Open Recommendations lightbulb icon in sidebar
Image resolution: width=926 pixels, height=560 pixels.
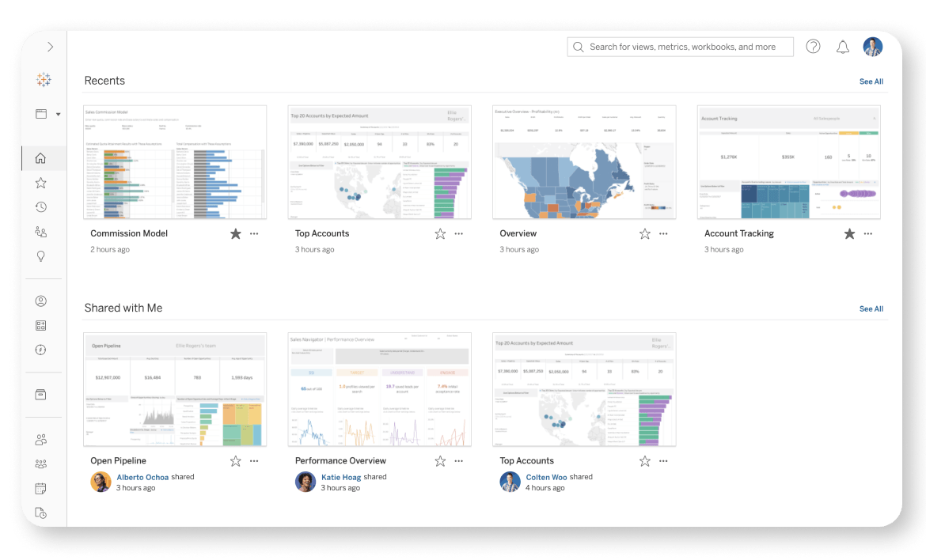[41, 256]
